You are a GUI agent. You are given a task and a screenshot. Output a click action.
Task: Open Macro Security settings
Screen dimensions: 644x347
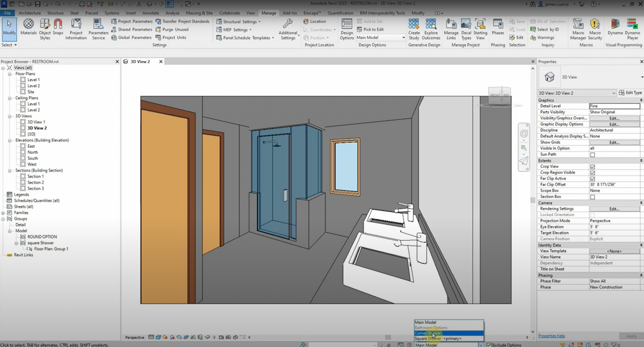click(594, 28)
